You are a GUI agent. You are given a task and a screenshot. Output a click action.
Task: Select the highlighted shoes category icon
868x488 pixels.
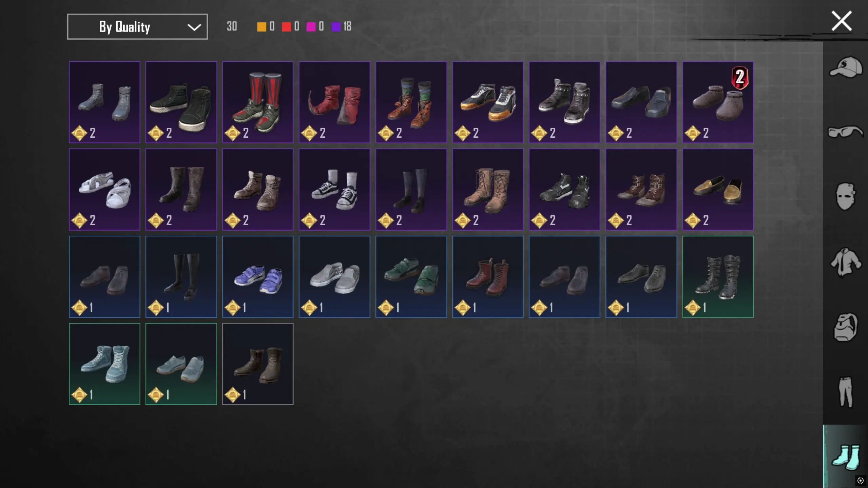point(846,456)
